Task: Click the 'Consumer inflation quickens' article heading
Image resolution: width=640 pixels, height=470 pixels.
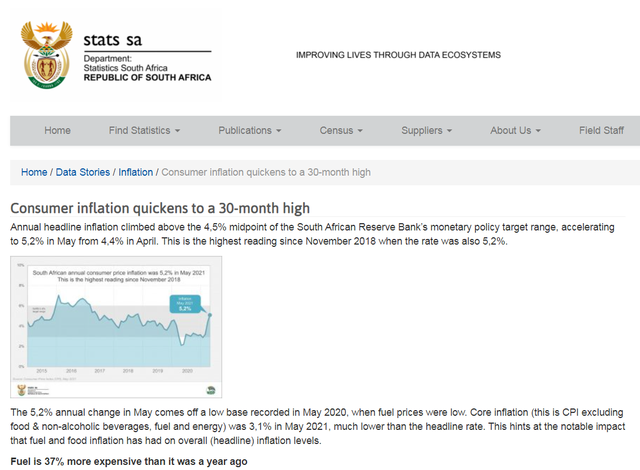Action: [x=160, y=208]
